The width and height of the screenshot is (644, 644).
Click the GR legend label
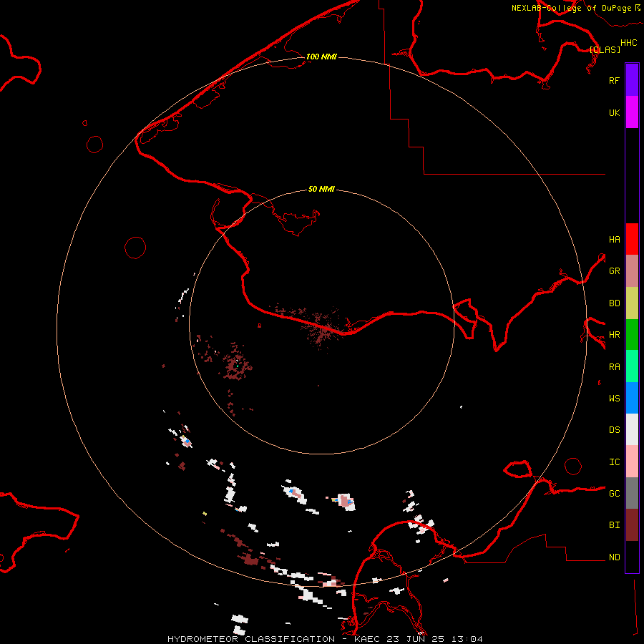614,271
